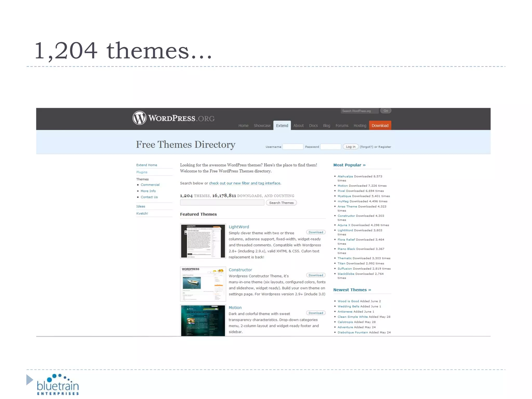
Task: Open Motion in Most Popular list
Action: 343,186
